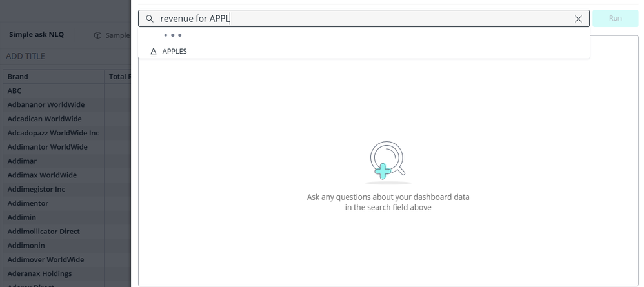This screenshot has width=644, height=287.
Task: Click the Brand column header
Action: [18, 76]
